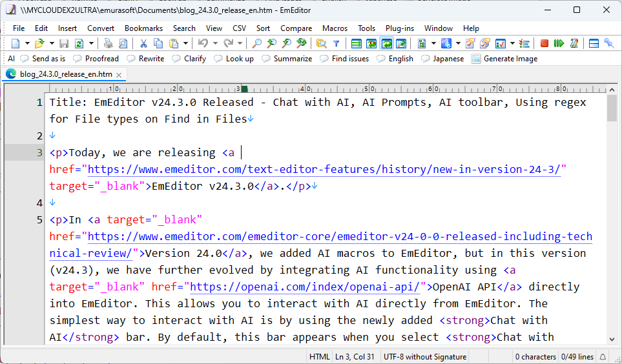Open Print Preview from the toolbar
The width and height of the screenshot is (622, 364).
pos(123,43)
